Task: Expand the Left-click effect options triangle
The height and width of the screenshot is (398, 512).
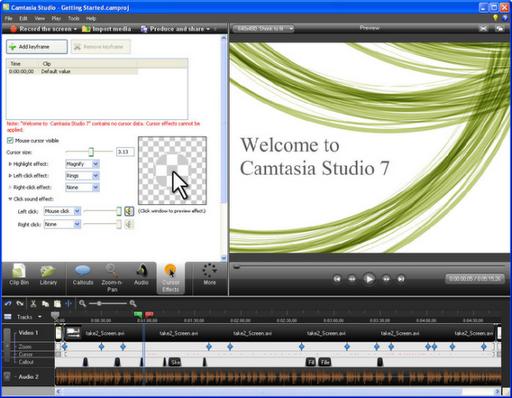Action: pos(10,176)
